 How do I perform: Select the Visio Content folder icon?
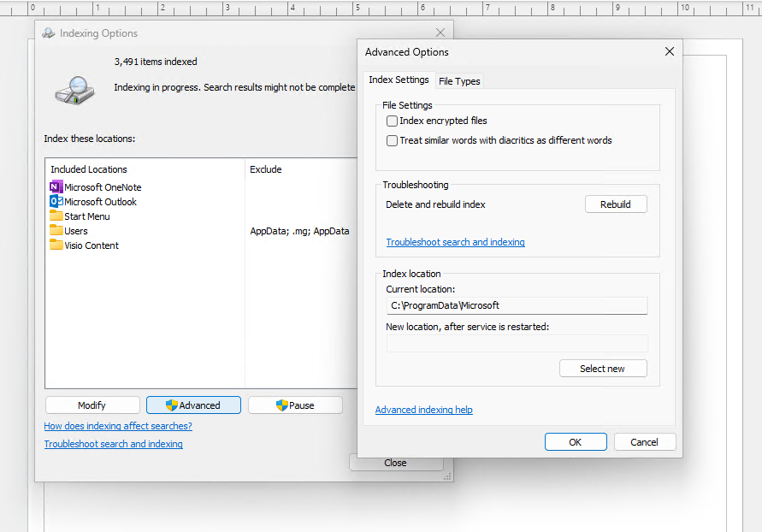tap(56, 245)
